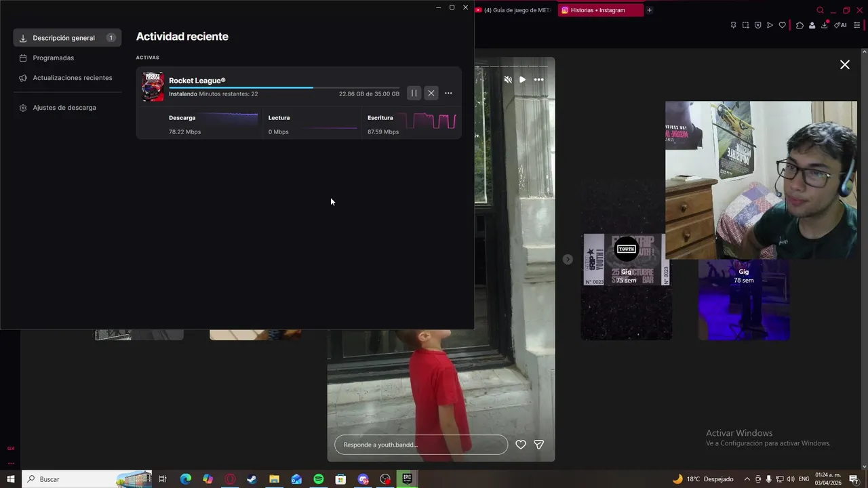Open the browser AI assistant

[x=840, y=25]
